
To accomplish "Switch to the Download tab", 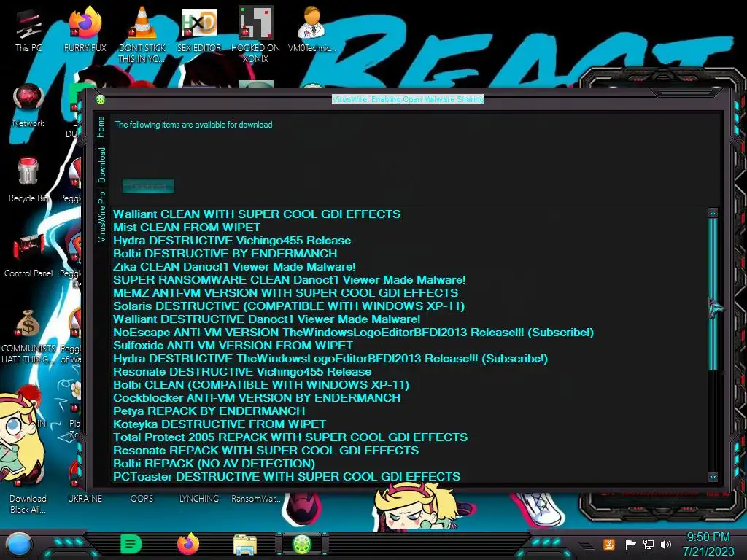I will [x=101, y=165].
